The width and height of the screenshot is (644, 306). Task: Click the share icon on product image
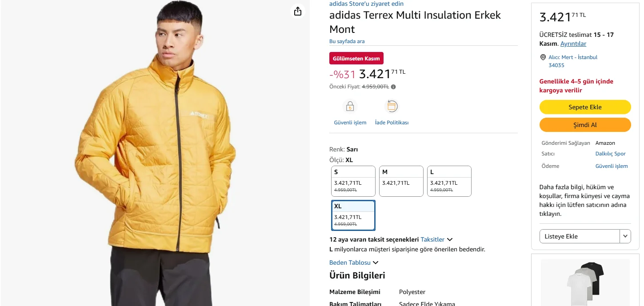(x=298, y=12)
